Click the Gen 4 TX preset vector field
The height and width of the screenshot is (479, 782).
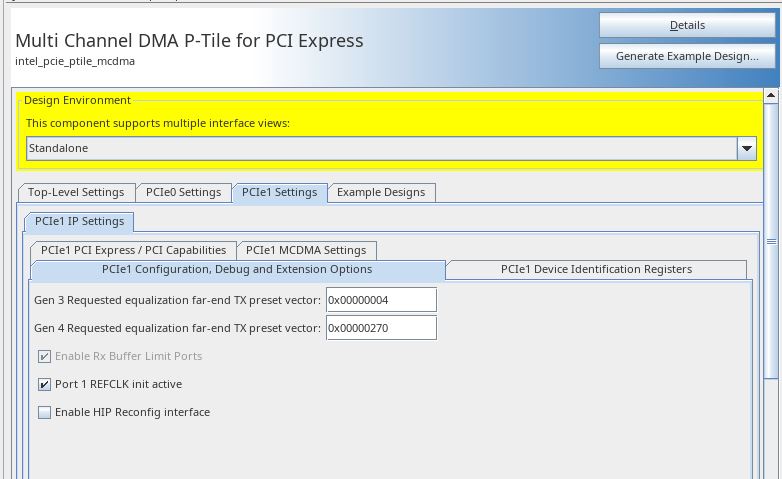[381, 328]
